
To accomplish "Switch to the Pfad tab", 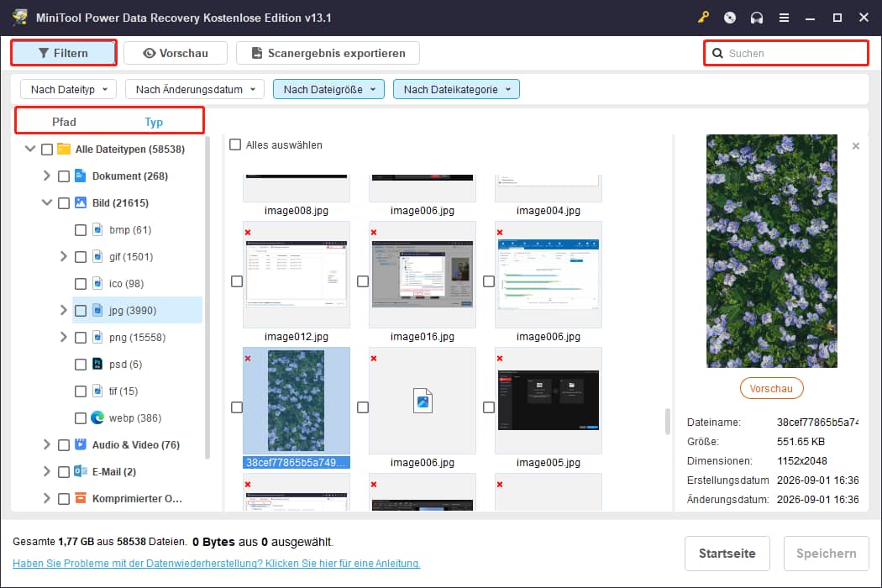I will click(x=64, y=122).
